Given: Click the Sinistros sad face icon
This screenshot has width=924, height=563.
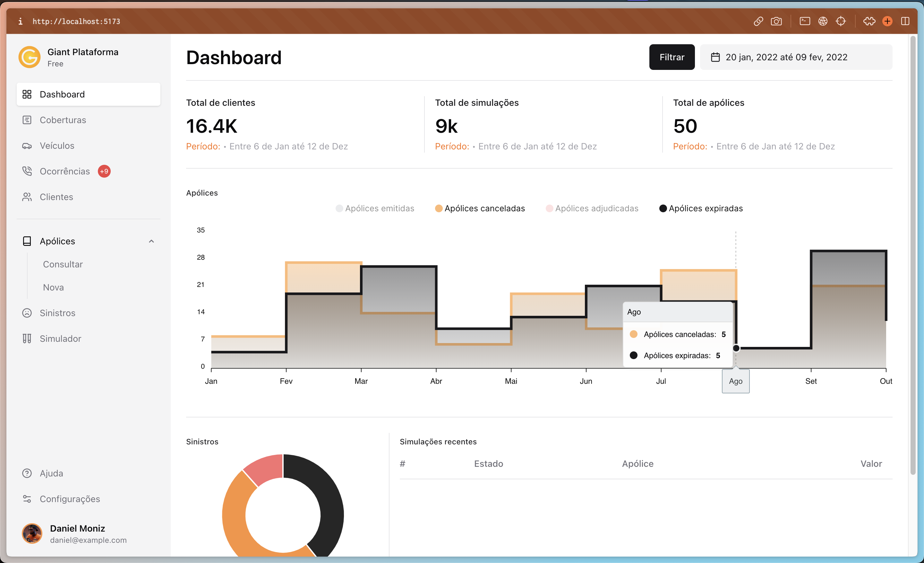Looking at the screenshot, I should (x=27, y=313).
